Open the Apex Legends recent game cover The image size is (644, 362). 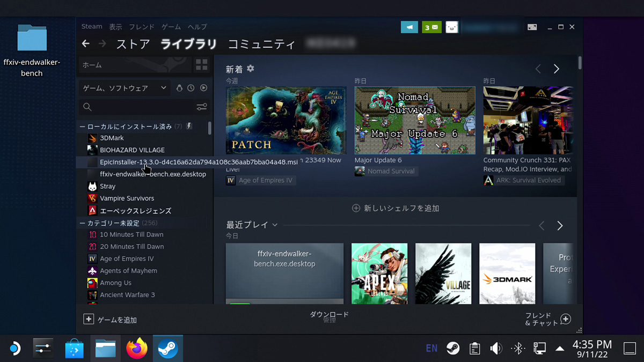379,274
